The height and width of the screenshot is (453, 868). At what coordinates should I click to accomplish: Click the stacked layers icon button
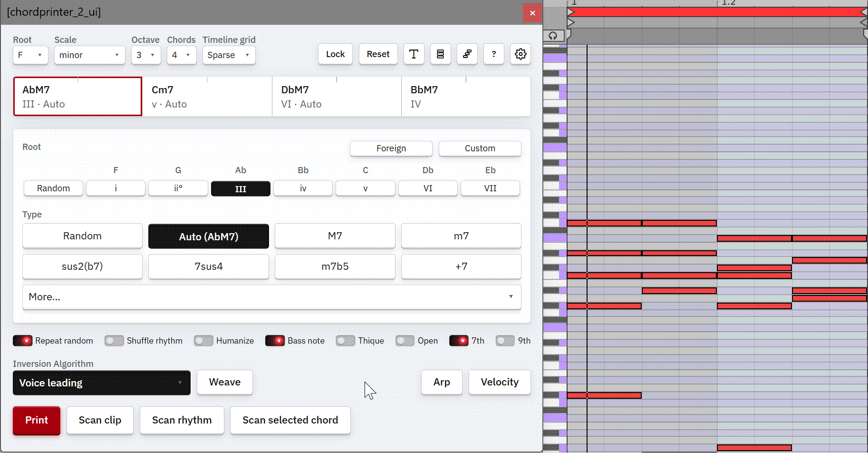pos(440,54)
